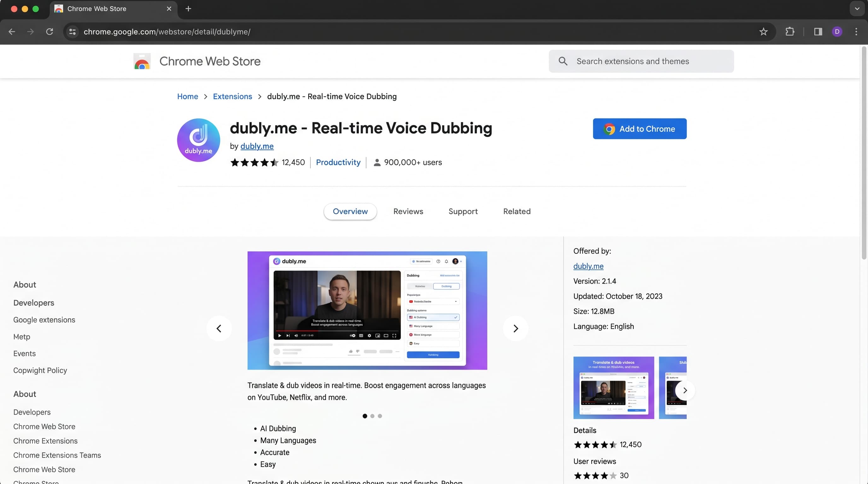
Task: Open Developers link under second About heading
Action: (32, 412)
